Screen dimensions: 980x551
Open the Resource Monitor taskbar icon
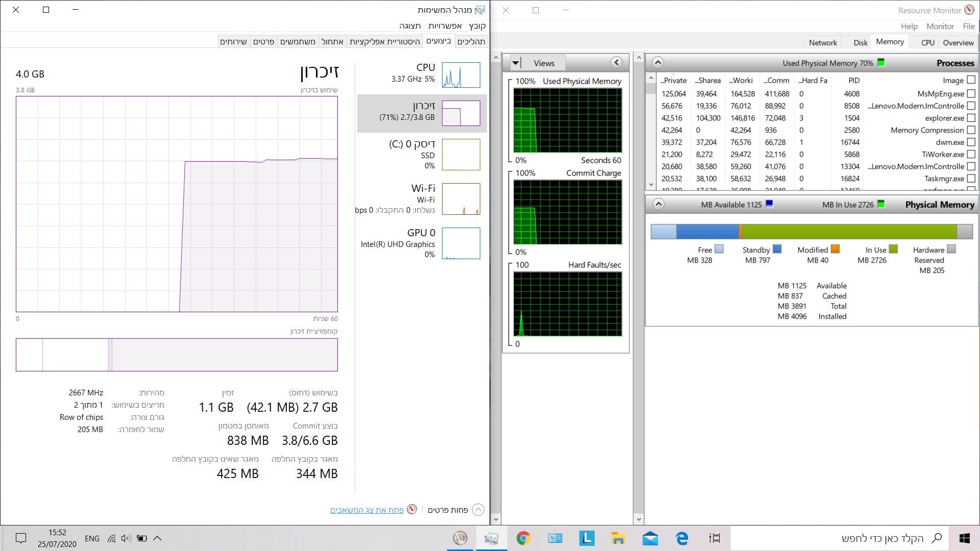[460, 538]
